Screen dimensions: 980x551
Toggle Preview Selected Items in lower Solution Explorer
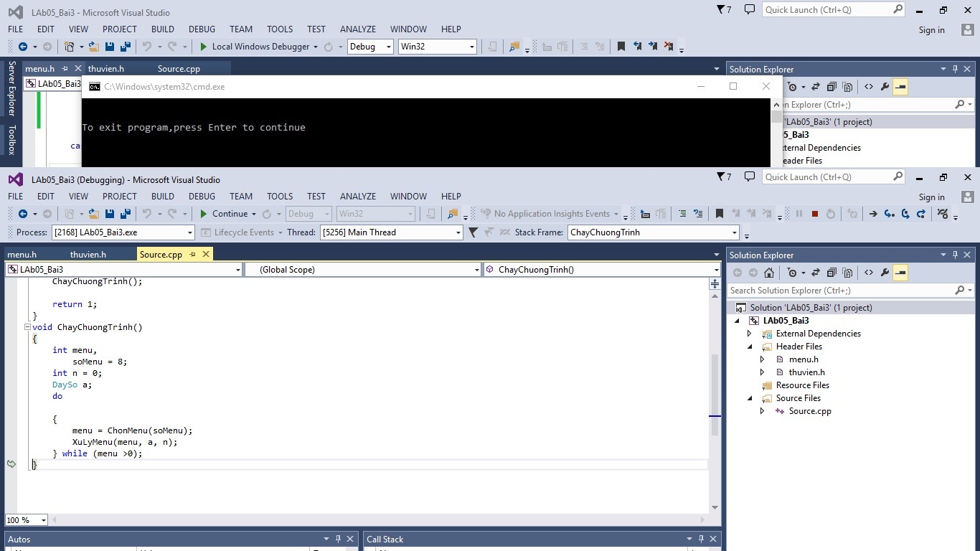(900, 273)
